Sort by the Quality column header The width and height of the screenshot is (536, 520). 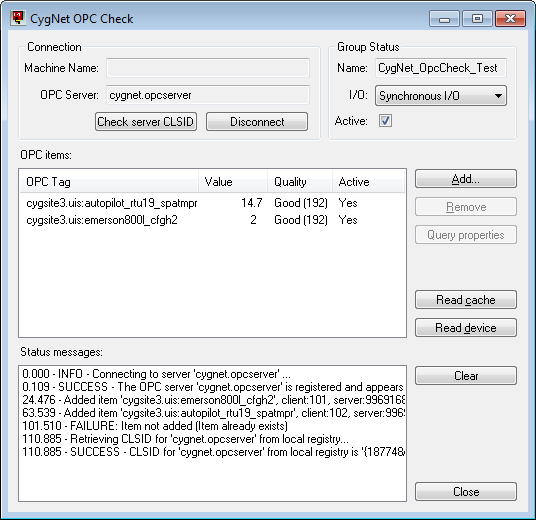300,182
